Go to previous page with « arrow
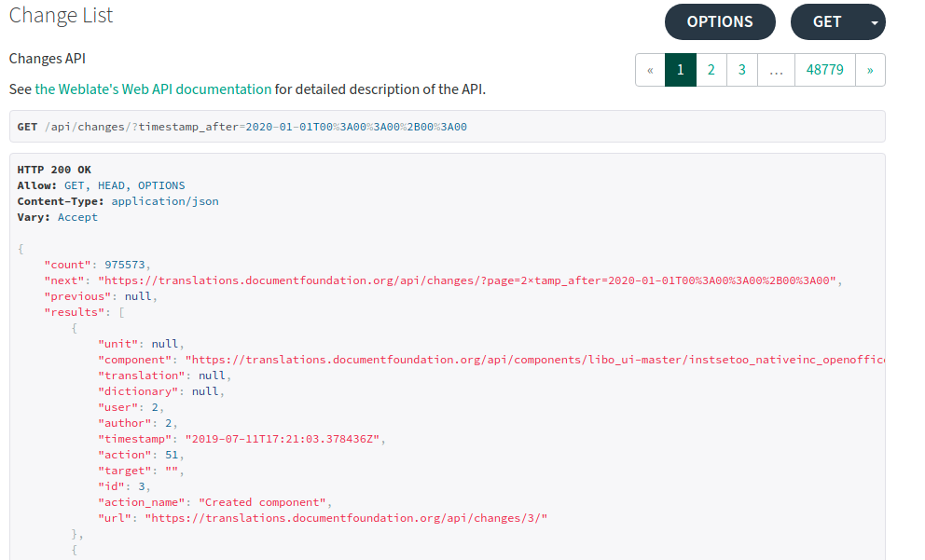Screen dimensions: 925x560 point(650,70)
